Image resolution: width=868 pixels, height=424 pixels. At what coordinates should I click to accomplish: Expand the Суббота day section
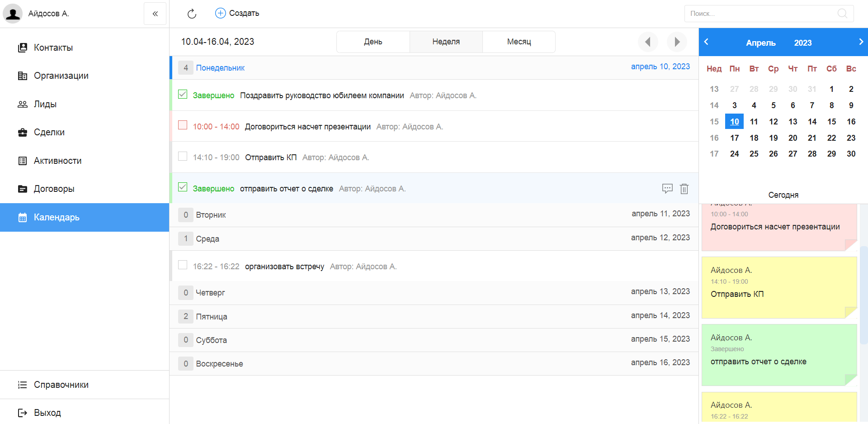click(x=434, y=340)
